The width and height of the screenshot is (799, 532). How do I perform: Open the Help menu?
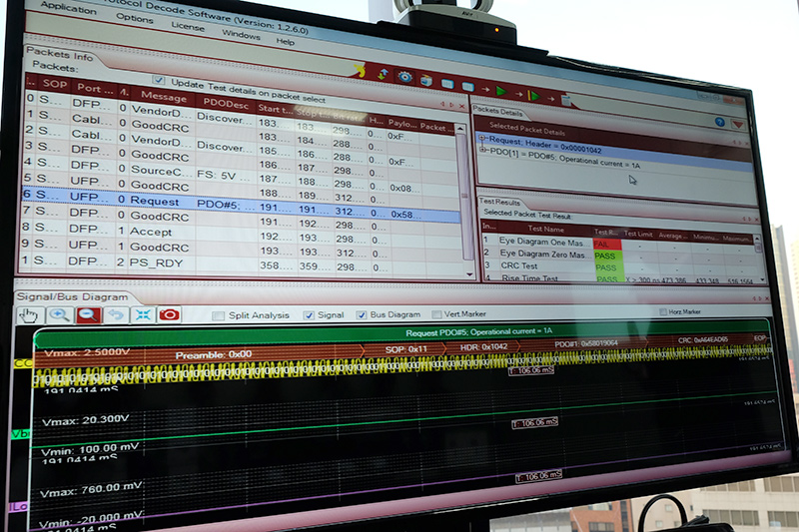tap(286, 41)
